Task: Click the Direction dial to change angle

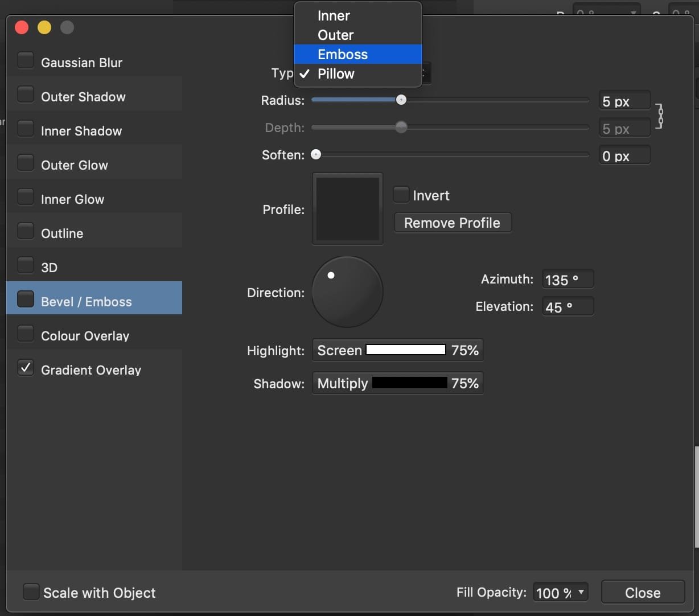Action: tap(347, 292)
